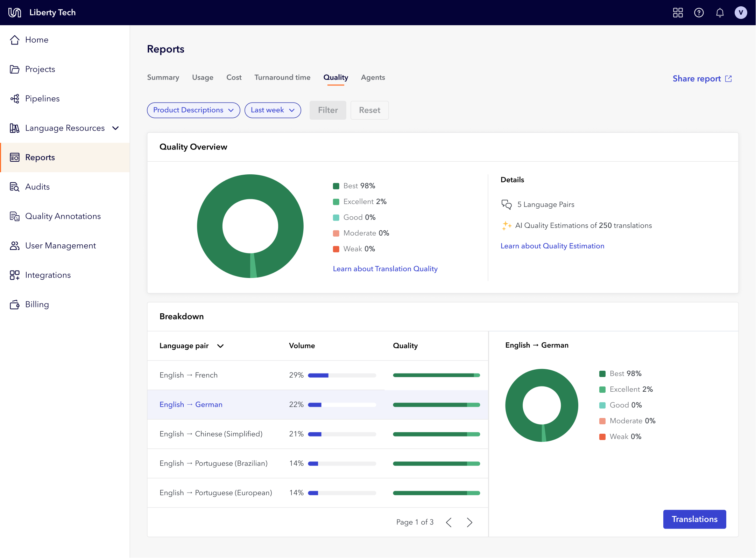Open the notification bell

(720, 12)
